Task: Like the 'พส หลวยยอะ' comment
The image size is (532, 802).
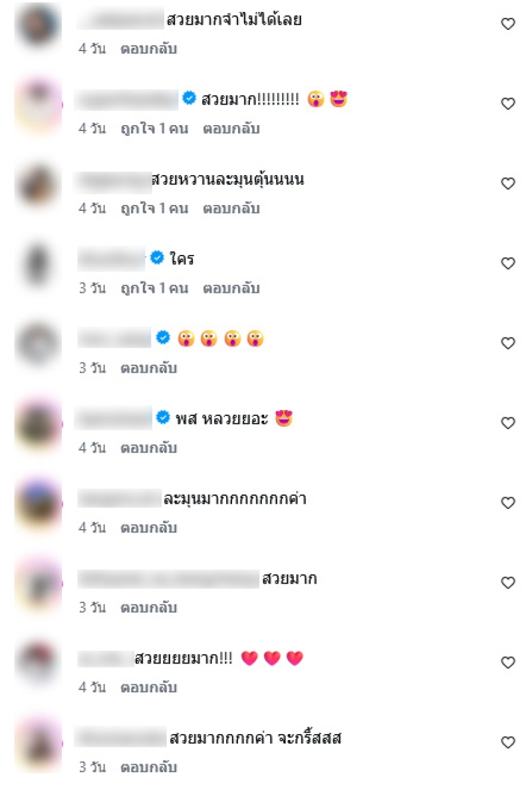Action: click(x=508, y=423)
